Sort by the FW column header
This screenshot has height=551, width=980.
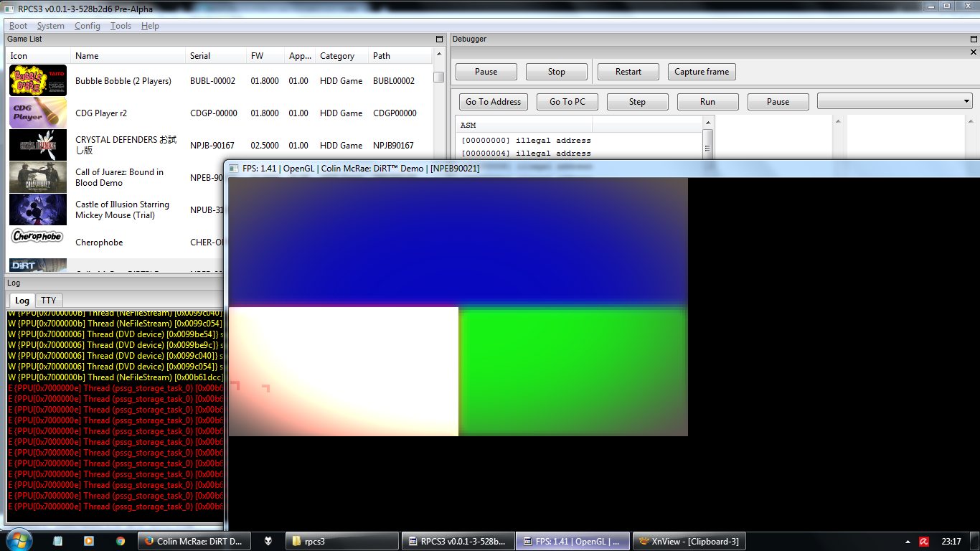(265, 56)
